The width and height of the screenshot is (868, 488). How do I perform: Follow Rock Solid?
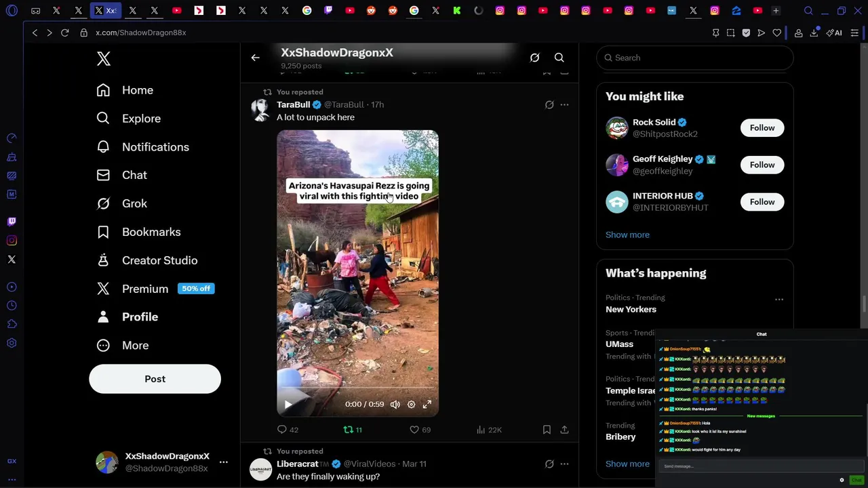click(x=762, y=128)
